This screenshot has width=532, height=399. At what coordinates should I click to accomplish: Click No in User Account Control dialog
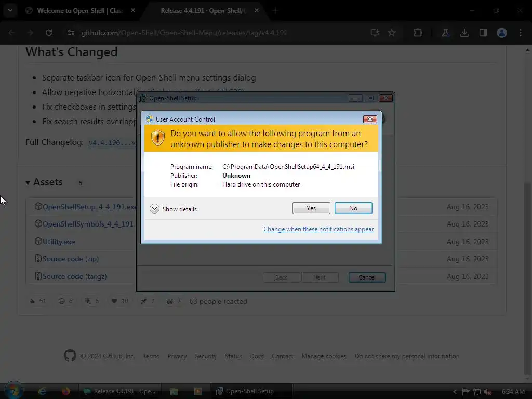[x=353, y=208]
